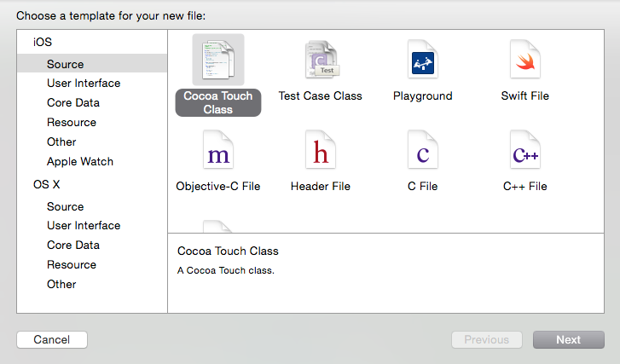Click the 'Test Case Class' label
620x364 pixels.
click(x=321, y=95)
